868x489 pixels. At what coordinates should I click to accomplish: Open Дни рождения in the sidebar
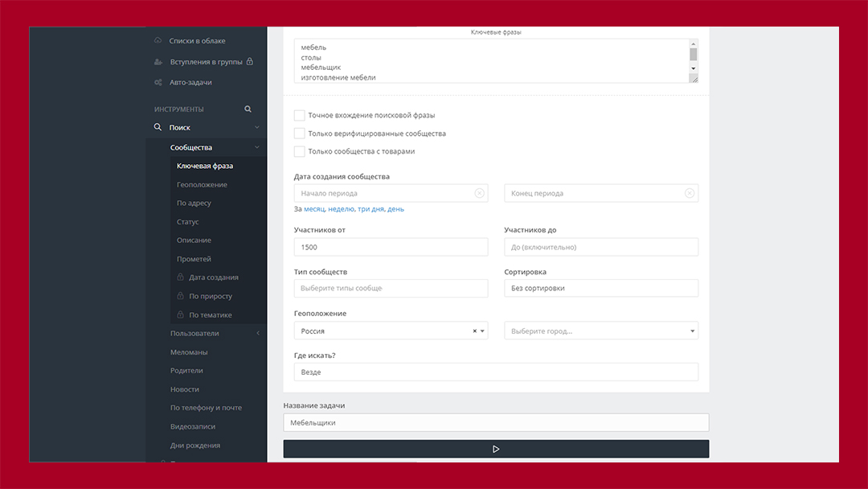pyautogui.click(x=194, y=446)
